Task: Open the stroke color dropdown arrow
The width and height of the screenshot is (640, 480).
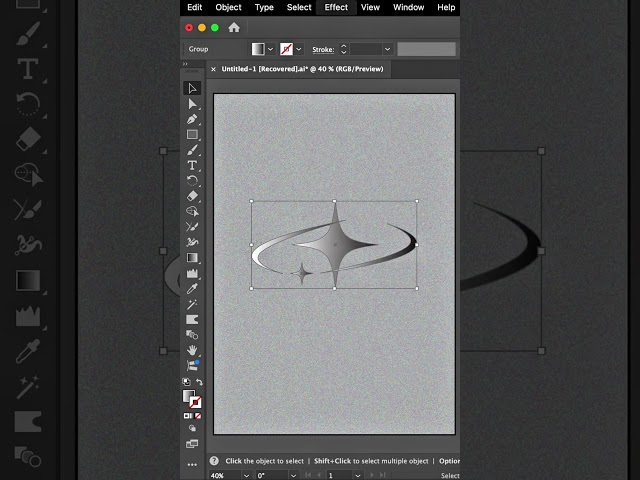Action: click(x=299, y=49)
